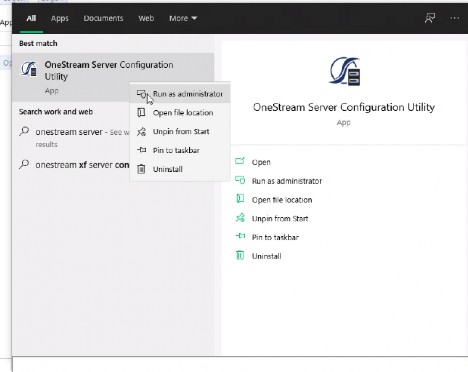Click the green folder location icon in details pane
This screenshot has height=372, width=468.
coord(240,199)
